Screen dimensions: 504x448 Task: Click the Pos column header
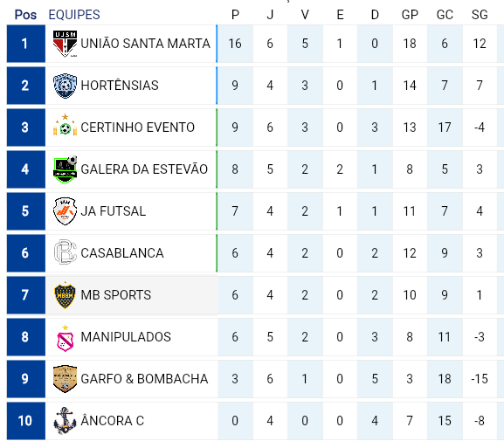[25, 15]
